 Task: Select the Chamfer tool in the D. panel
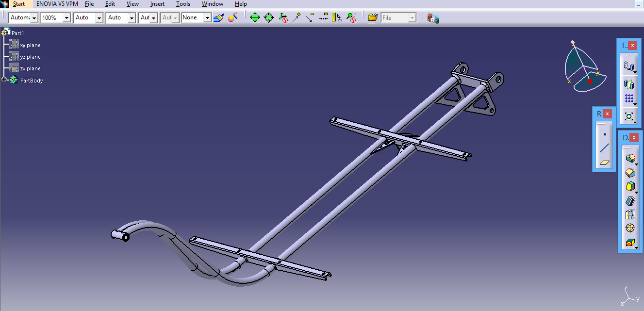tap(630, 172)
